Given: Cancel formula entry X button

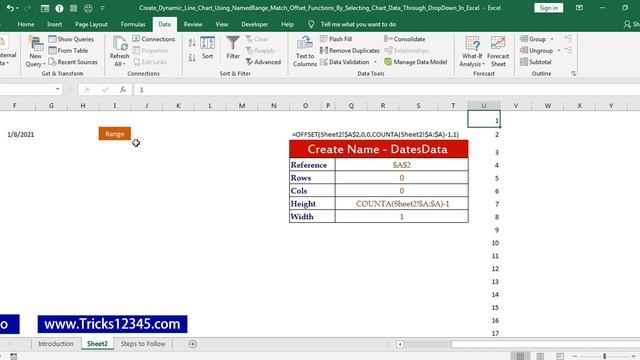Looking at the screenshot, I should click(87, 89).
